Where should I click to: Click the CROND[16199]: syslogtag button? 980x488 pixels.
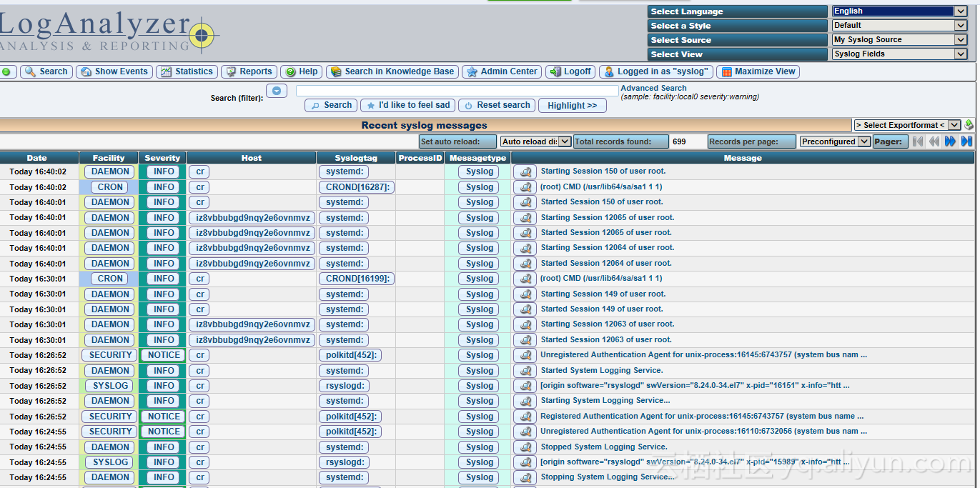pos(357,279)
